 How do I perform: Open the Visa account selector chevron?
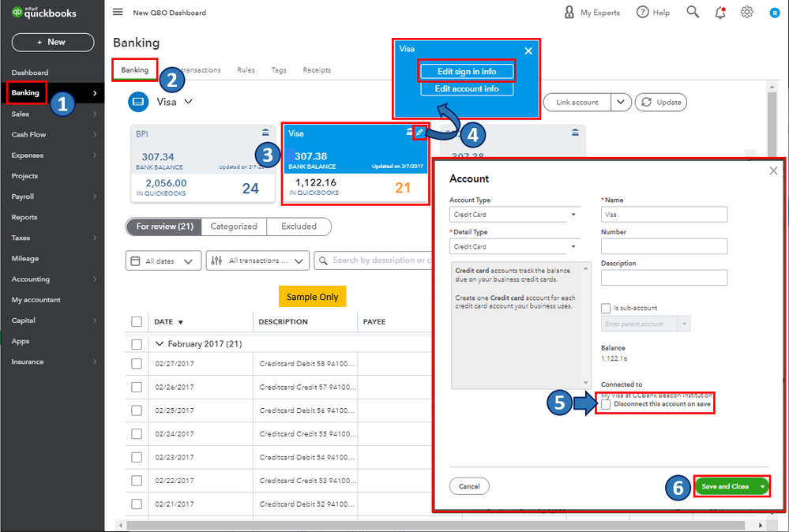(x=188, y=102)
